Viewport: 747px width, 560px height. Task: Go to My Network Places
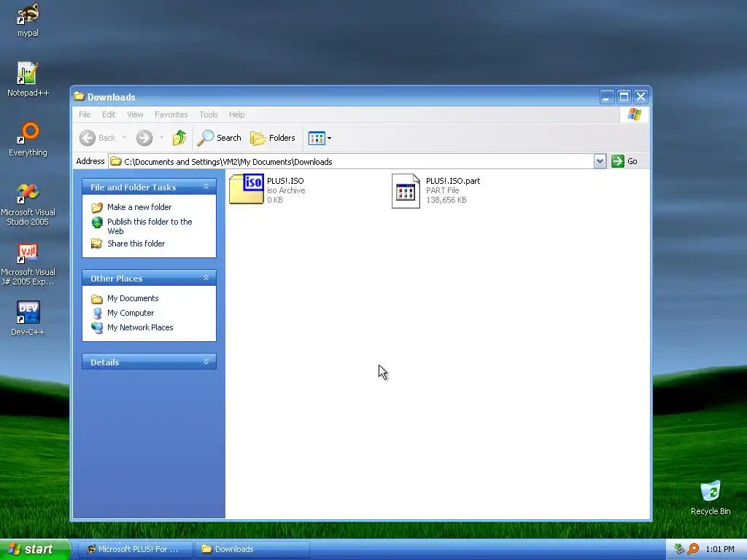coord(140,327)
